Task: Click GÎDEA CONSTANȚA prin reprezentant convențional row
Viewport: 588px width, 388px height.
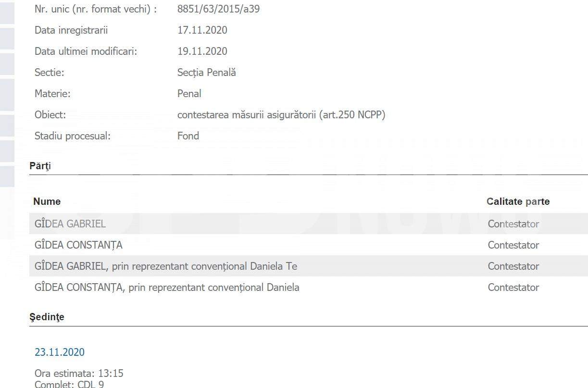Action: (x=309, y=287)
